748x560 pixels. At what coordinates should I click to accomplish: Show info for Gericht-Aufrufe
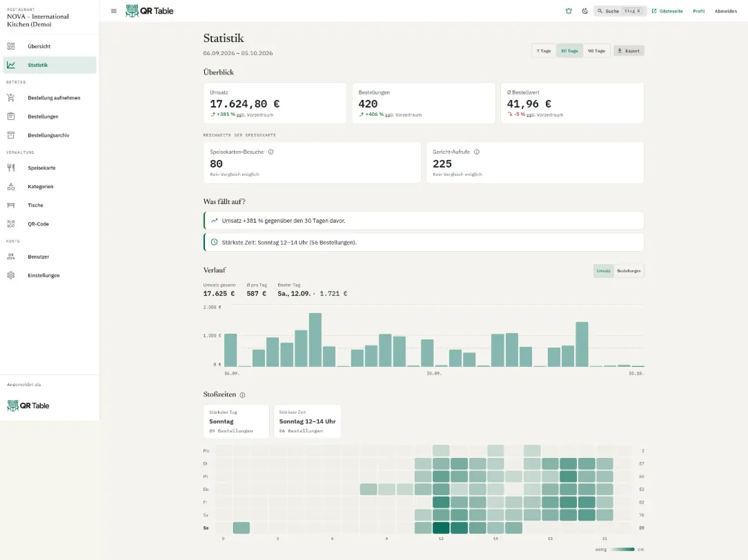click(477, 152)
